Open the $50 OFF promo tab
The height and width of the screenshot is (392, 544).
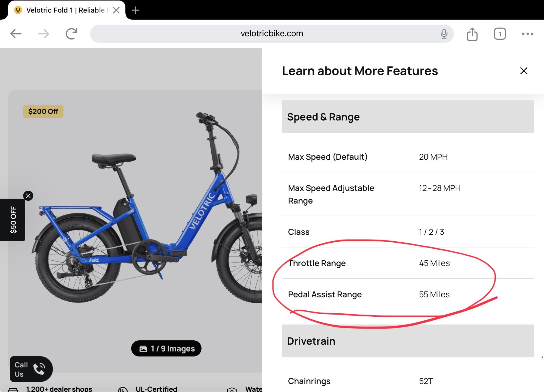(13, 220)
